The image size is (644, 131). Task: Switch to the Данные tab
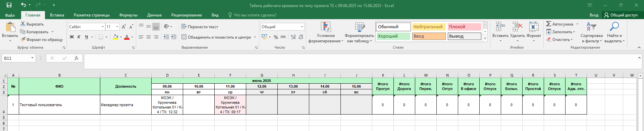154,15
